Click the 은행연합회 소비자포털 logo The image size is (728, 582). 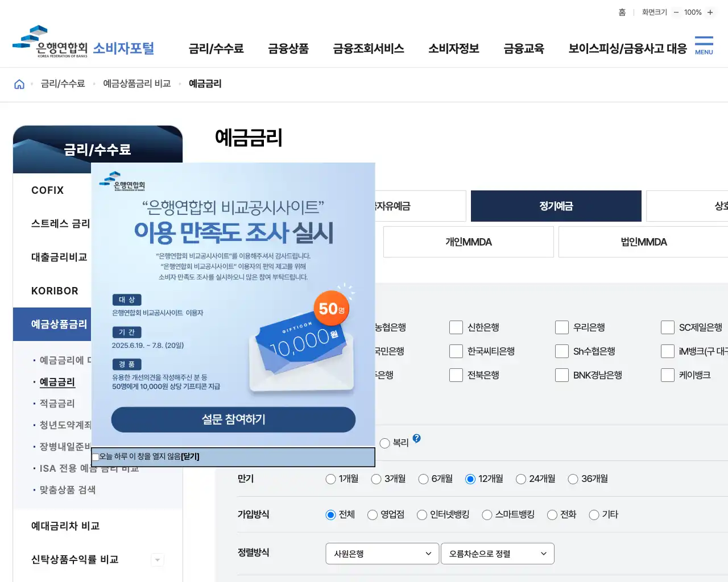pyautogui.click(x=84, y=42)
